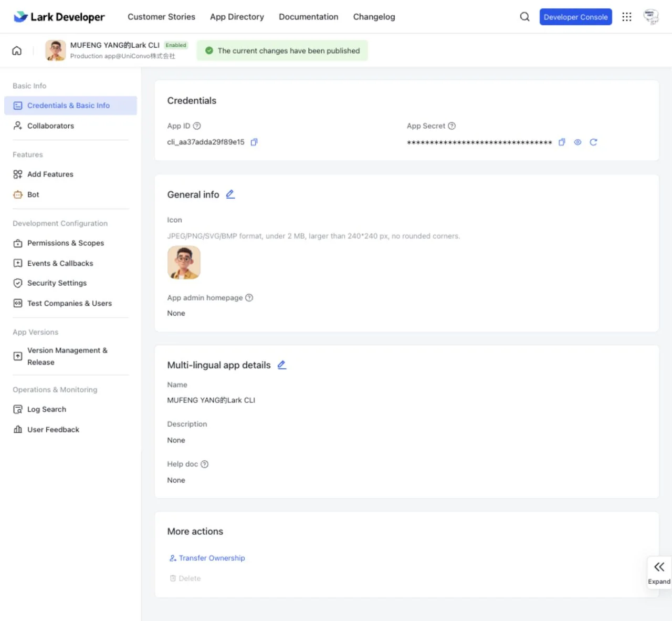672x621 pixels.
Task: Go to home via house icon
Action: tap(17, 50)
